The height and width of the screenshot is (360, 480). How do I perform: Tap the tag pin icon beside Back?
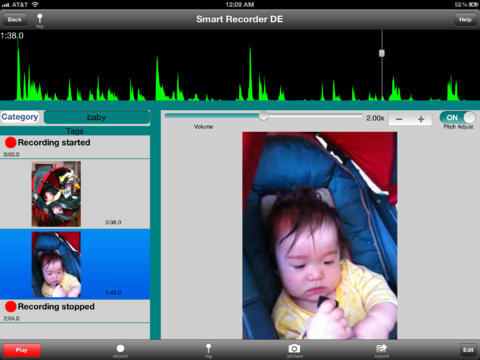click(40, 19)
